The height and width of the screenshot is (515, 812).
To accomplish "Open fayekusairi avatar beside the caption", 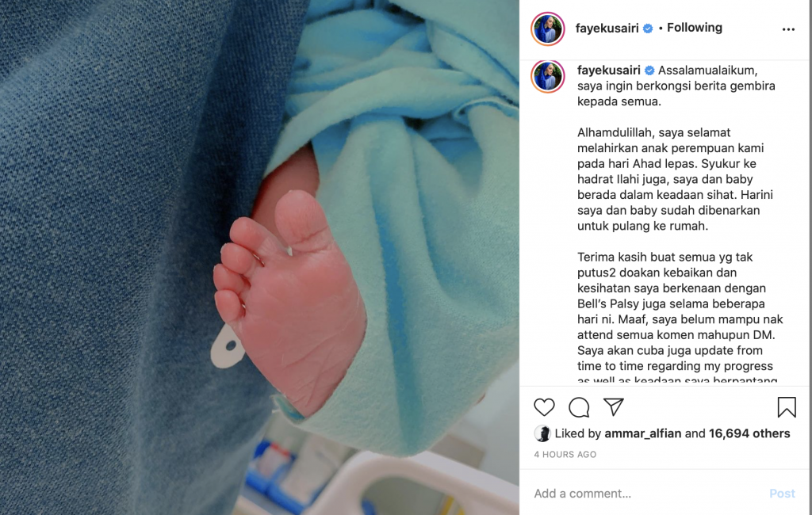I will point(548,76).
